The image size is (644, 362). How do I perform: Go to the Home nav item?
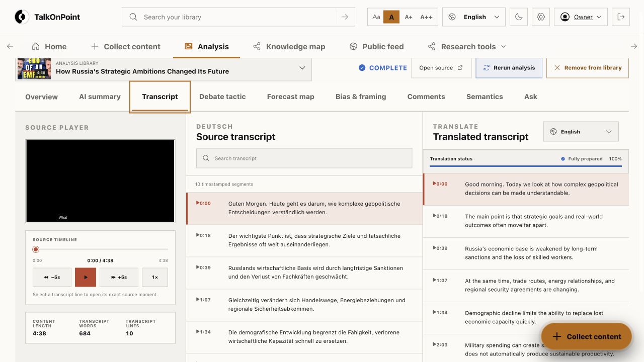click(x=49, y=46)
